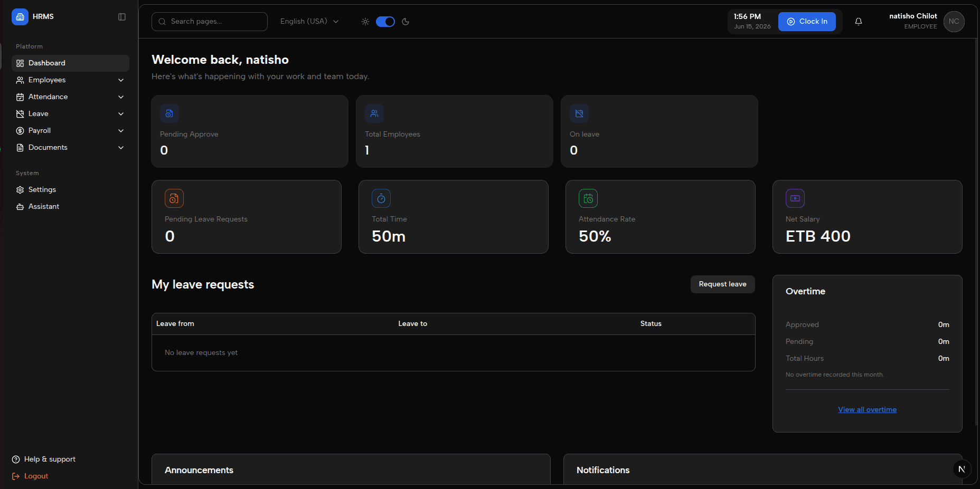Click the Overtime Pending row

coord(867,342)
